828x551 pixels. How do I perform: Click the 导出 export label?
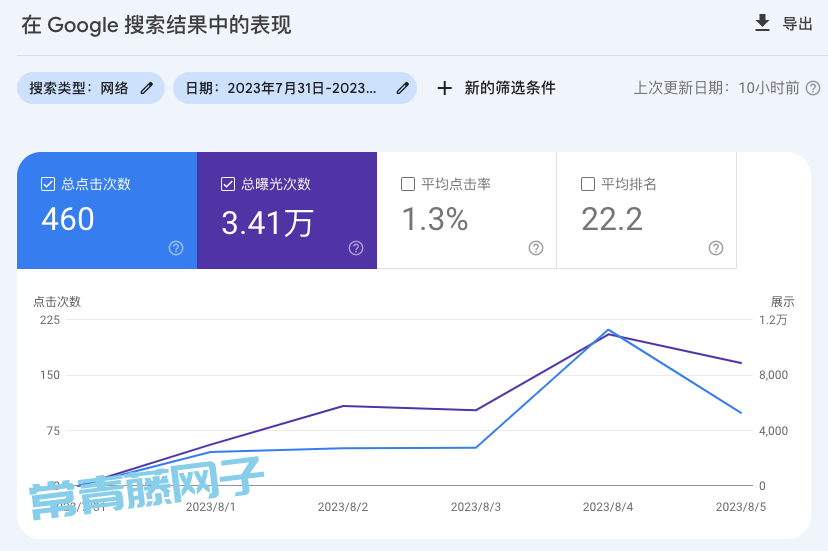coord(797,24)
